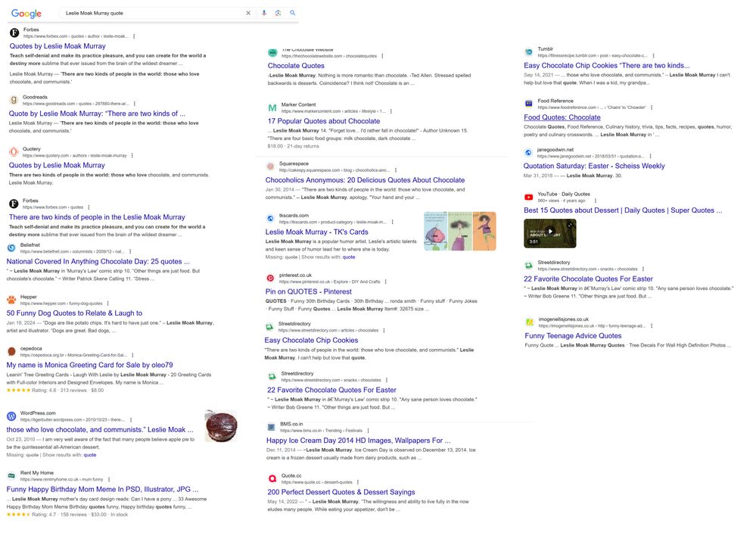Open Chocoholics Anonymous 20 Delicious Quotes link
Image resolution: width=756 pixels, height=548 pixels.
365,180
